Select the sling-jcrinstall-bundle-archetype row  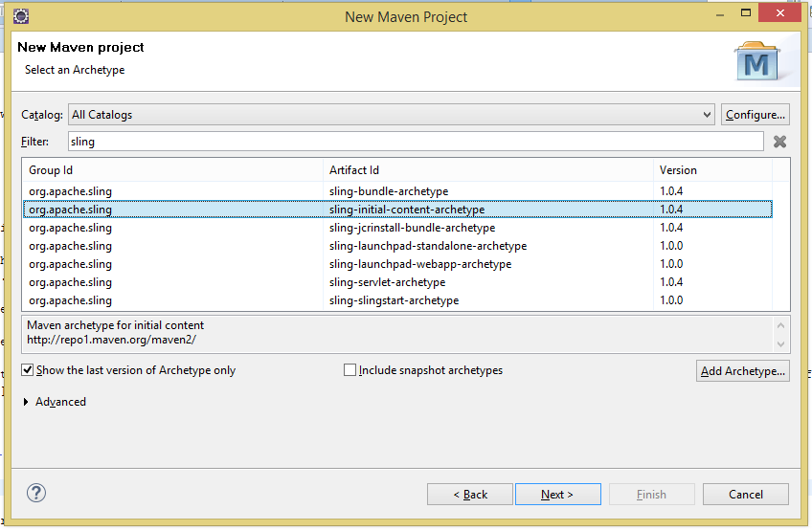click(x=397, y=227)
